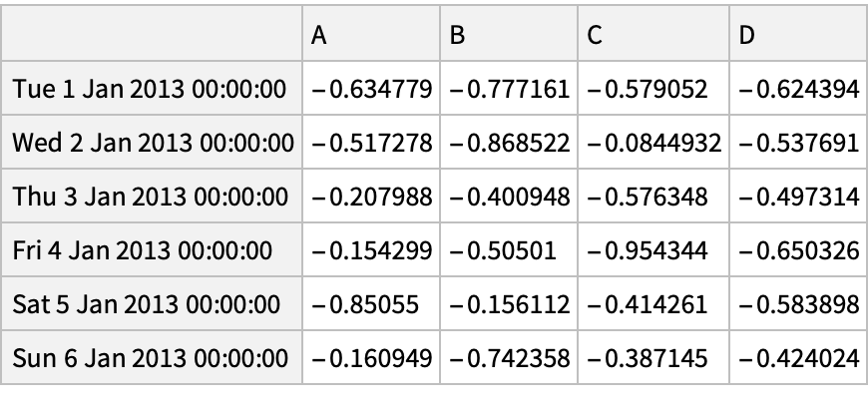Screen dimensions: 868x419
Task: Select row header Wed 2 Jan 2013
Action: [x=152, y=143]
